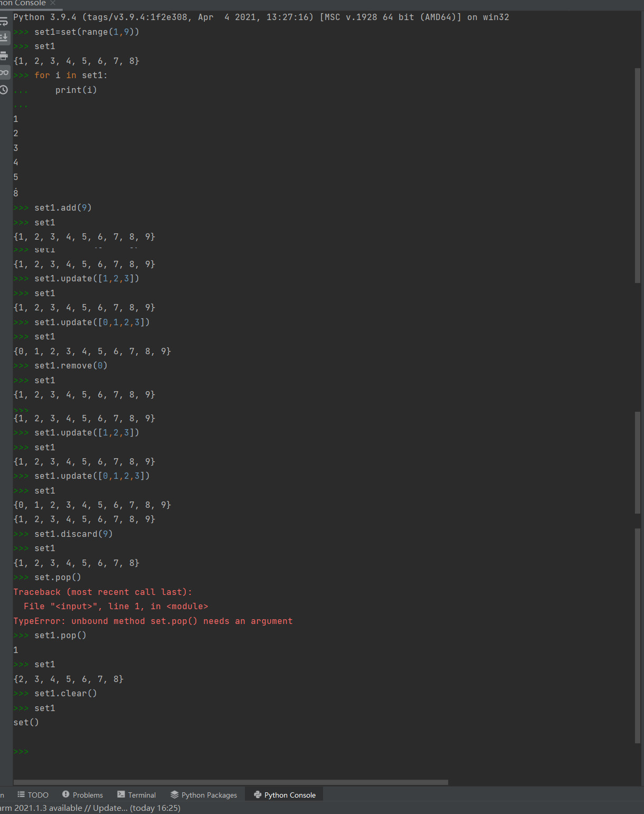Viewport: 644px width, 814px height.
Task: Toggle scroll to end of console
Action: coord(4,37)
